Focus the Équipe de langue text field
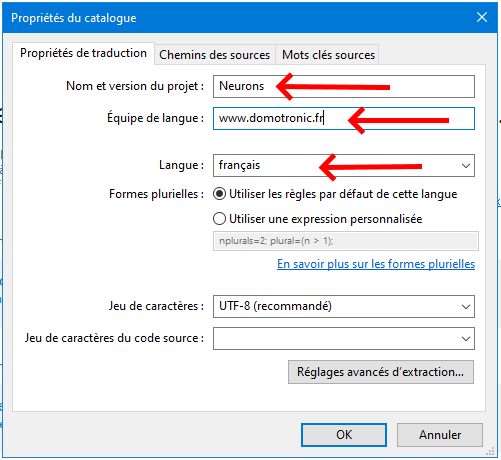501x460 pixels. [344, 118]
